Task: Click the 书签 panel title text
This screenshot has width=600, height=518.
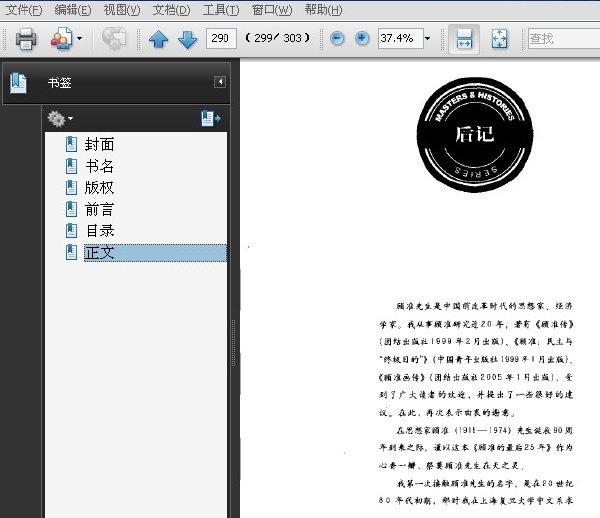Action: click(x=60, y=83)
